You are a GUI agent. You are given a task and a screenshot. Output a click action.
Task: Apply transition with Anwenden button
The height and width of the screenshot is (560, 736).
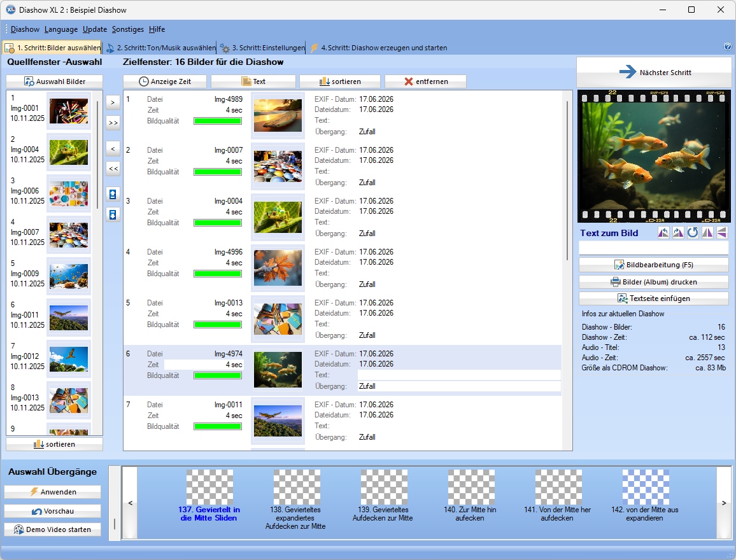(x=53, y=491)
